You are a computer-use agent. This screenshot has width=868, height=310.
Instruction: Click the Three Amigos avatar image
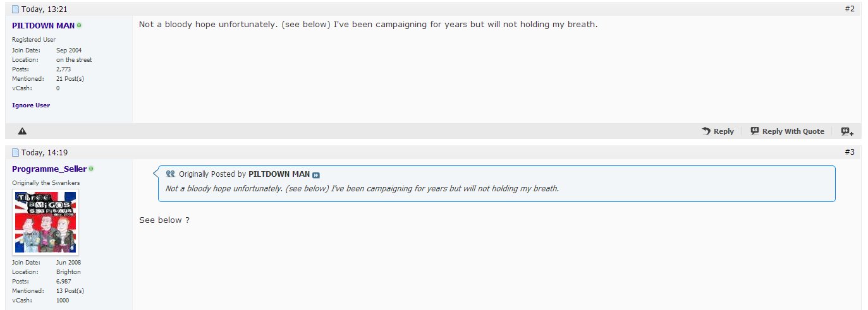tap(46, 222)
